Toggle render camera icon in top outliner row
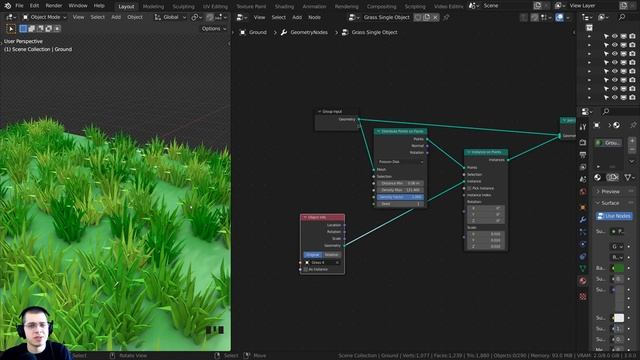640x360 pixels. 632,36
